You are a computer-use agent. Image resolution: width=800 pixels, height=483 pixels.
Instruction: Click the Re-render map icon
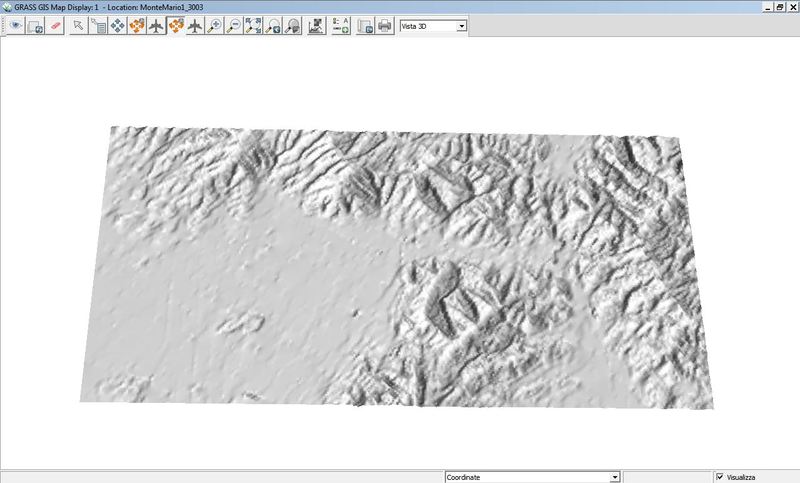point(35,26)
